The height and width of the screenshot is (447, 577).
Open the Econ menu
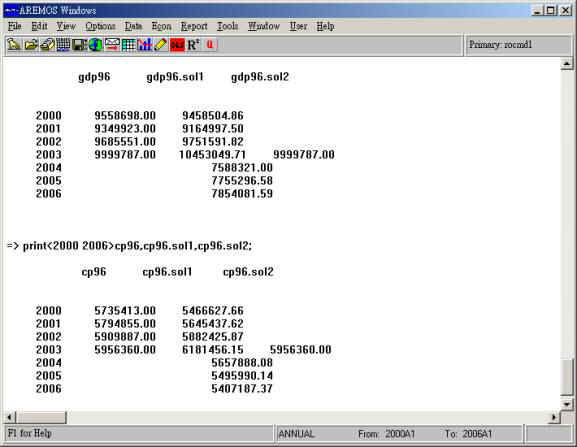[162, 26]
